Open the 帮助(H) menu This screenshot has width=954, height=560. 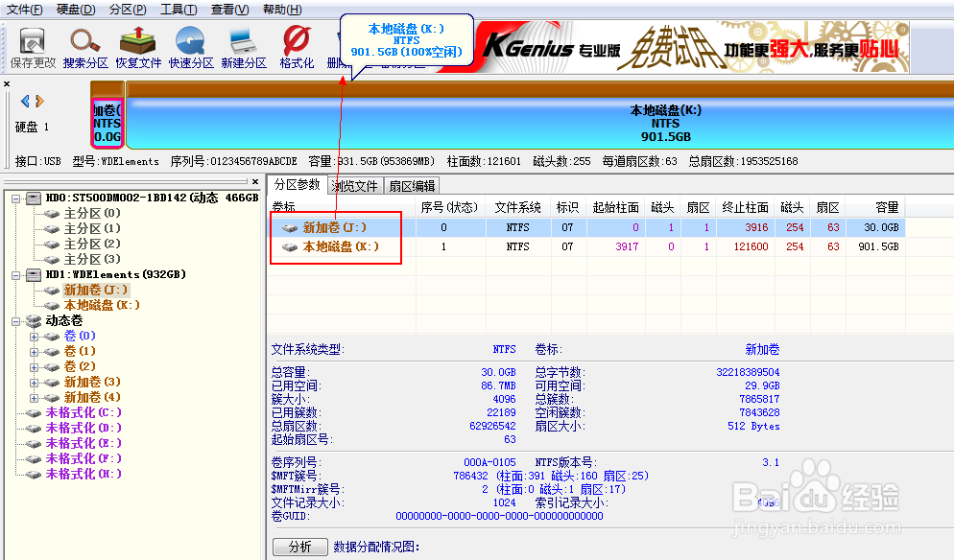click(282, 10)
